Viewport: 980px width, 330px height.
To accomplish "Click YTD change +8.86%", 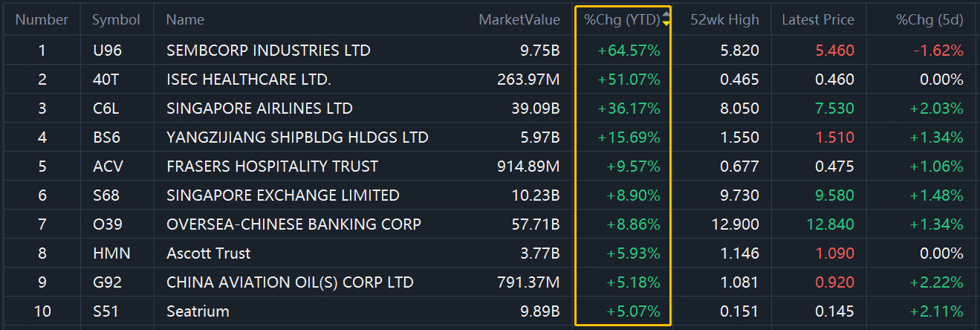I will coord(633,224).
